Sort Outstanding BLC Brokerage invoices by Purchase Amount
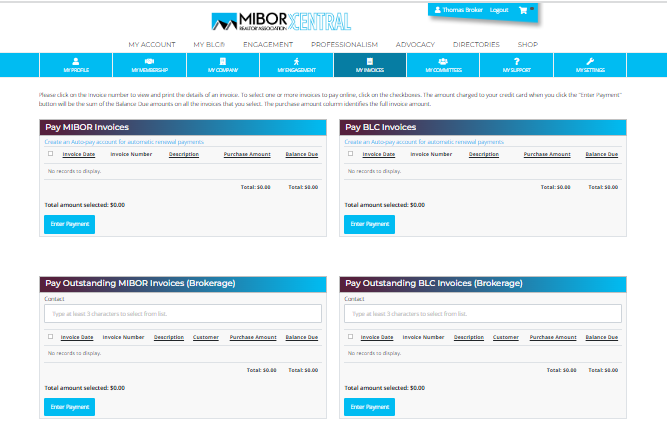Image resolution: width=667 pixels, height=442 pixels. coord(553,337)
